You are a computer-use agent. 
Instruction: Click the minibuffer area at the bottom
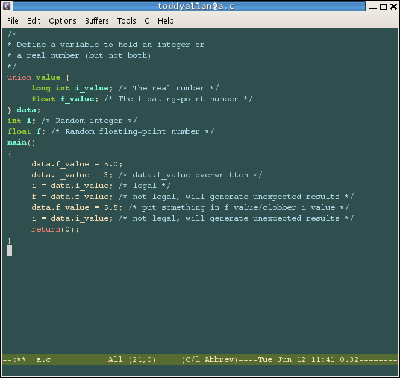tap(200, 370)
